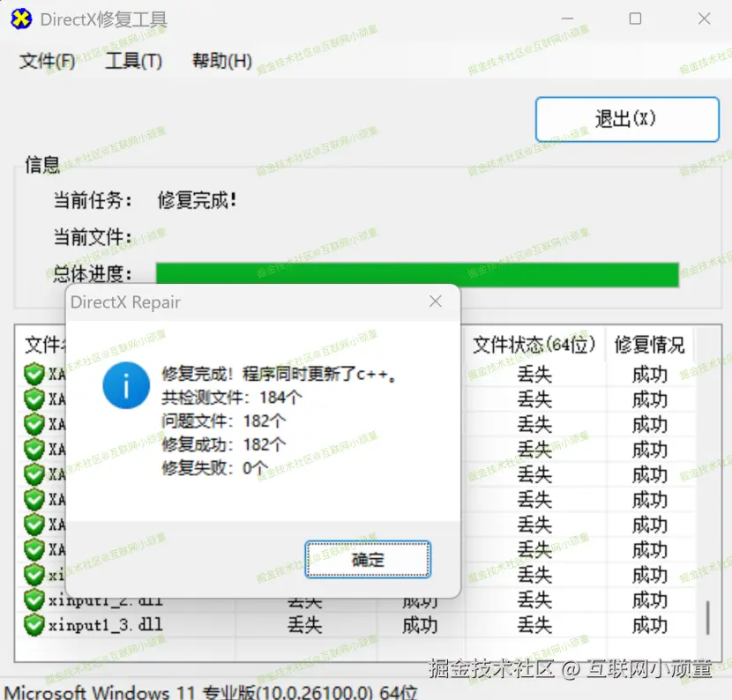Click the blue information icon in the dialog

tap(126, 385)
